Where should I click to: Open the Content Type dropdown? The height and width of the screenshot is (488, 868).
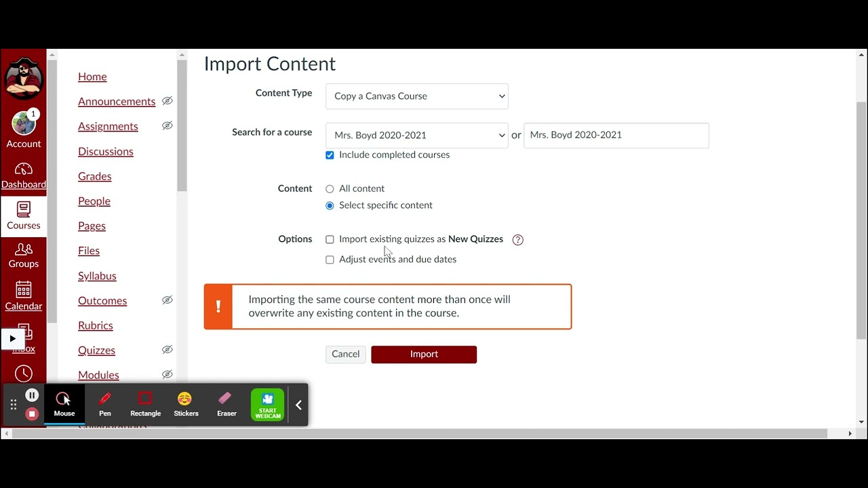pos(417,96)
